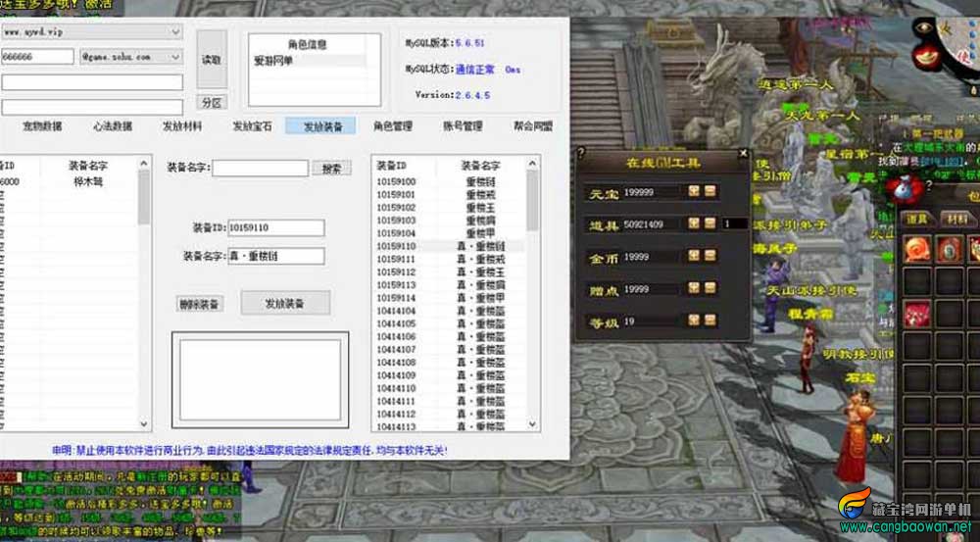980x542 pixels.
Task: Switch to the 宠物数据 tab
Action: (x=42, y=125)
